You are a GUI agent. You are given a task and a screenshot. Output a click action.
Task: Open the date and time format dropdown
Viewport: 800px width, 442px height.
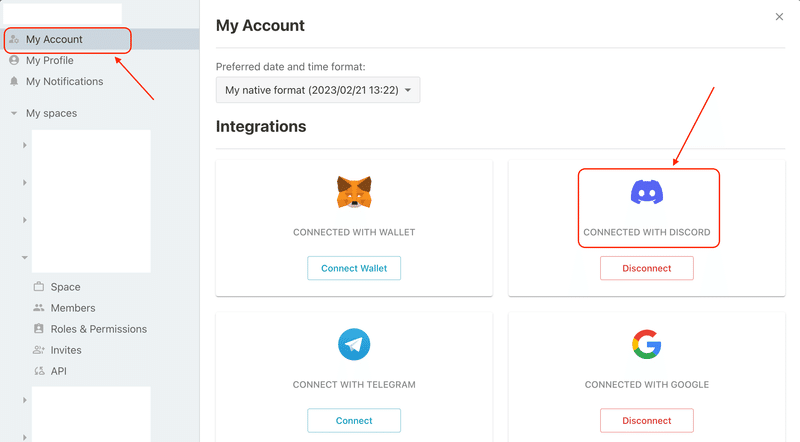[x=318, y=90]
